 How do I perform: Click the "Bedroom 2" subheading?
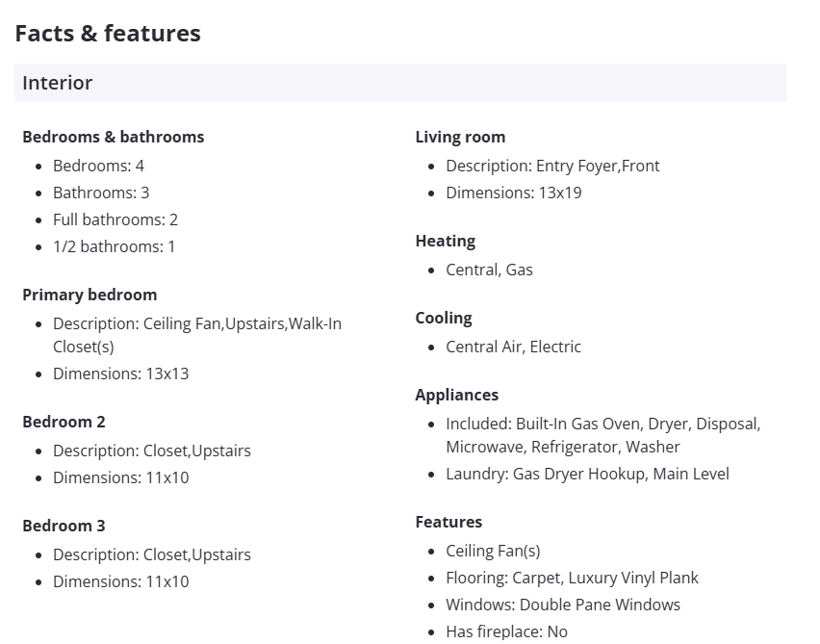(64, 422)
